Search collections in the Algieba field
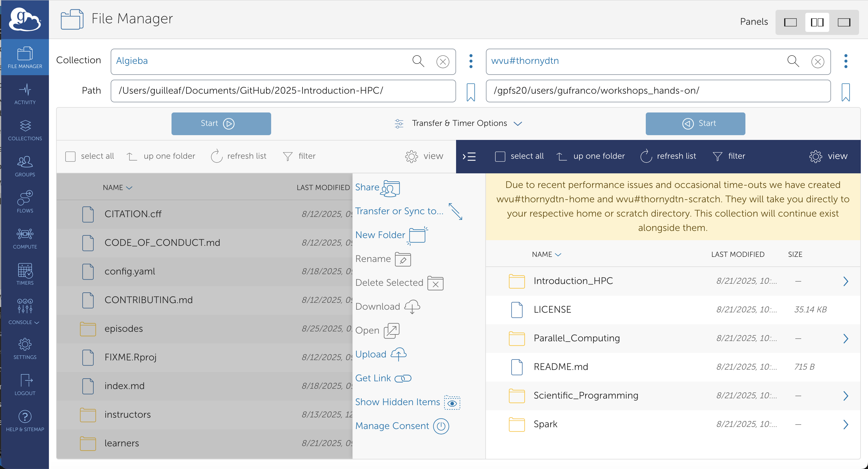Viewport: 868px width, 469px height. tap(418, 61)
